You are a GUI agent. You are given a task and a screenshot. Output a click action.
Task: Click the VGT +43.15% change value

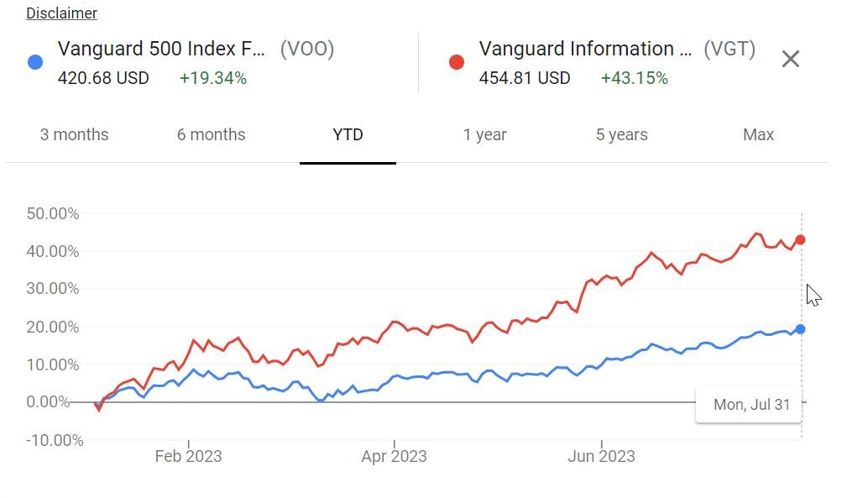(634, 78)
